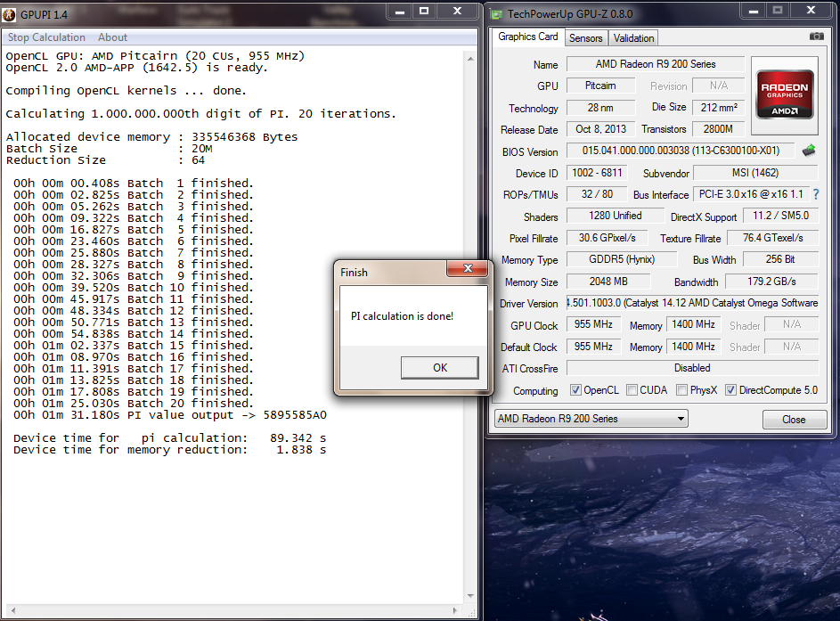Image resolution: width=840 pixels, height=621 pixels.
Task: Toggle the PhysX checkbox
Action: pyautogui.click(x=681, y=390)
